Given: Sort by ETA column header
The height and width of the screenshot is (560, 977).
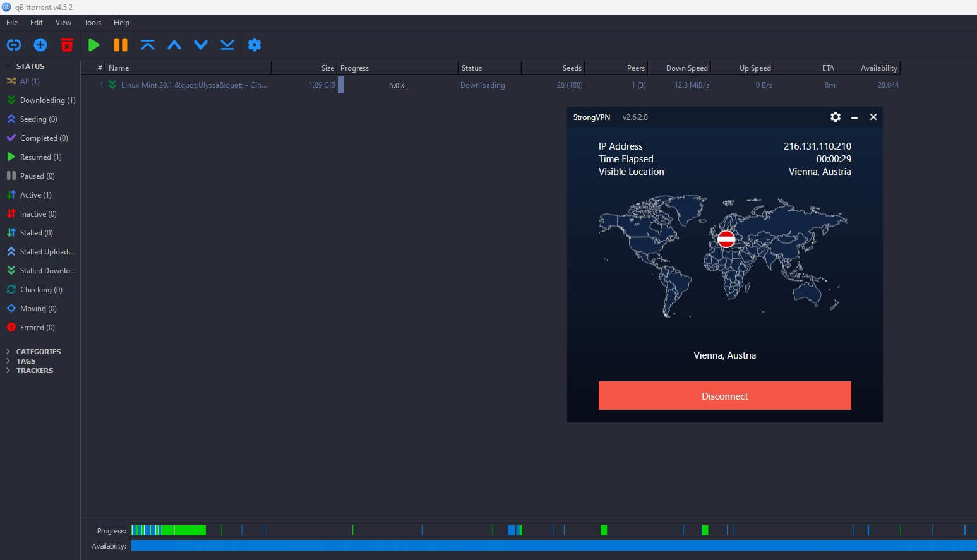Looking at the screenshot, I should (805, 68).
